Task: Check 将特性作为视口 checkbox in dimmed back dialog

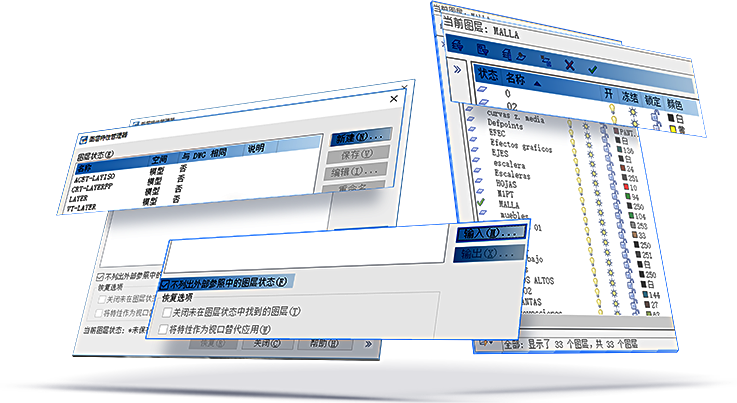Action: pyautogui.click(x=98, y=313)
